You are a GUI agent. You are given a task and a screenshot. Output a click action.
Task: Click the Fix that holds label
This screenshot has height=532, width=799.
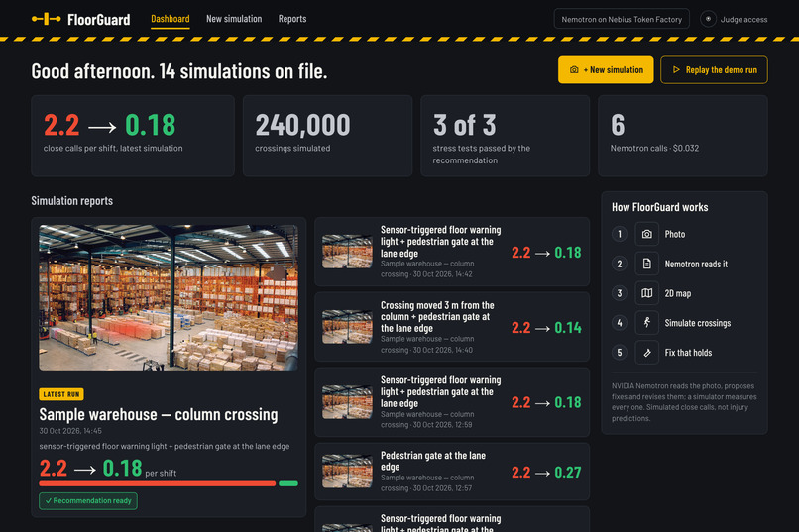(688, 353)
